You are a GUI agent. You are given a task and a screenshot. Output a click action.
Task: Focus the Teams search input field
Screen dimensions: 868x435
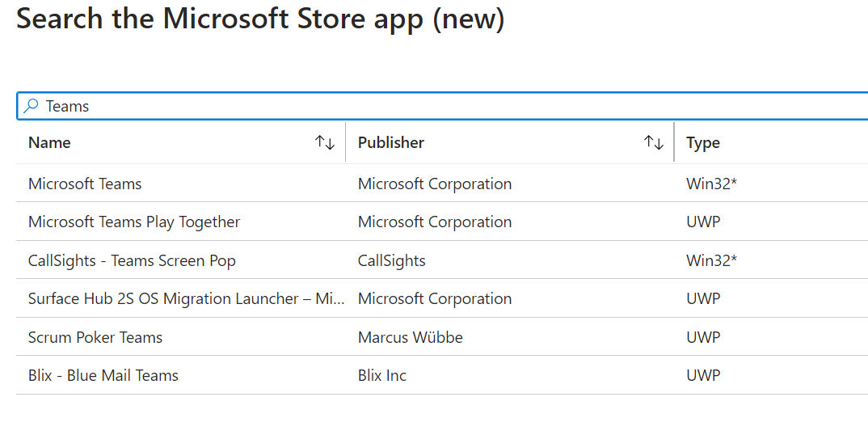(x=443, y=106)
